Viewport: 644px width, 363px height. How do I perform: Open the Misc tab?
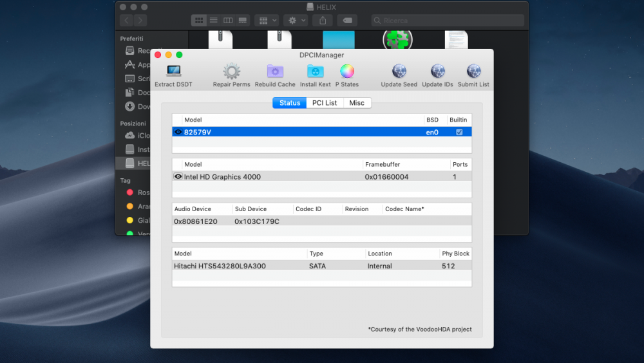point(357,103)
